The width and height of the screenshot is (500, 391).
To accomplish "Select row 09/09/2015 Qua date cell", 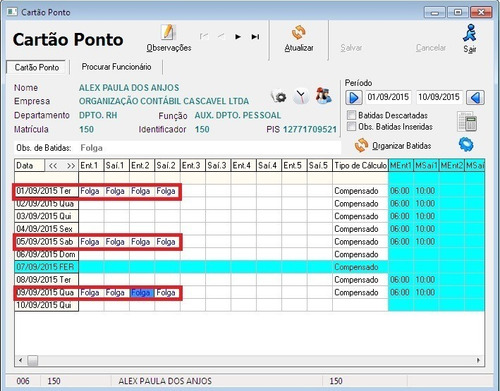I will point(46,292).
